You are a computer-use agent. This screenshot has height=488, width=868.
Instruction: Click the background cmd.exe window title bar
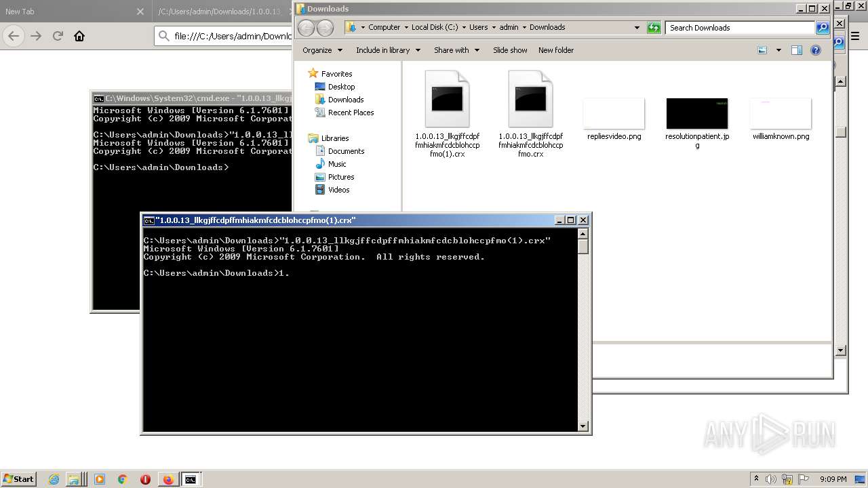193,98
